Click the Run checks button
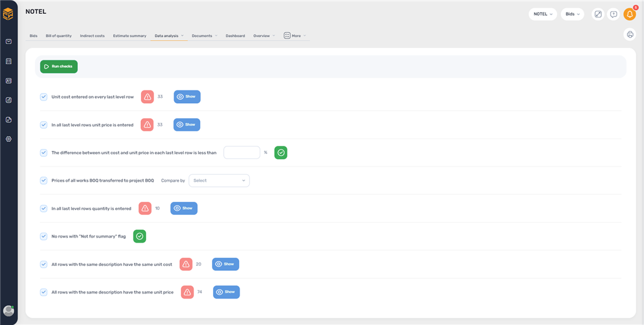The height and width of the screenshot is (325, 644). pyautogui.click(x=58, y=67)
